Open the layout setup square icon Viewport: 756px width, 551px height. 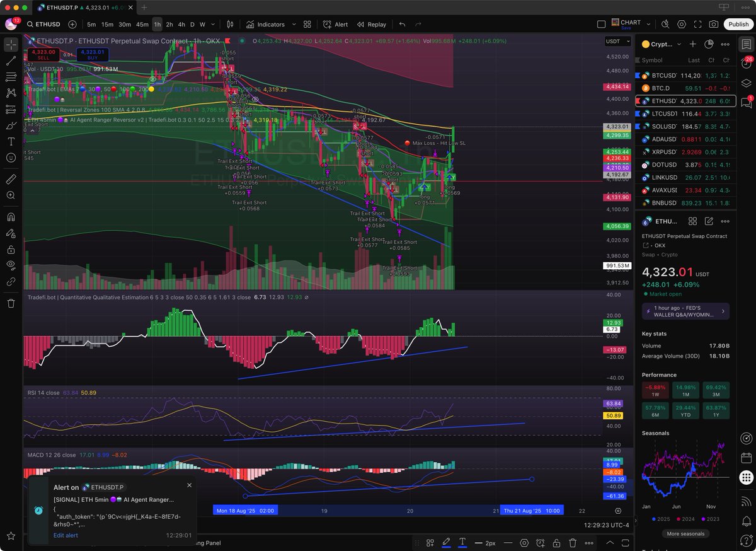tap(602, 25)
